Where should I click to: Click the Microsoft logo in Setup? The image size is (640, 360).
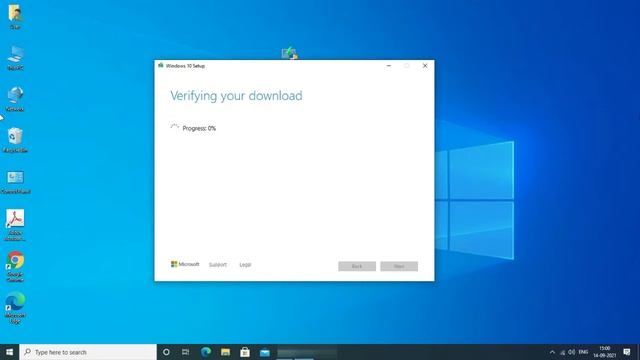[x=185, y=264]
